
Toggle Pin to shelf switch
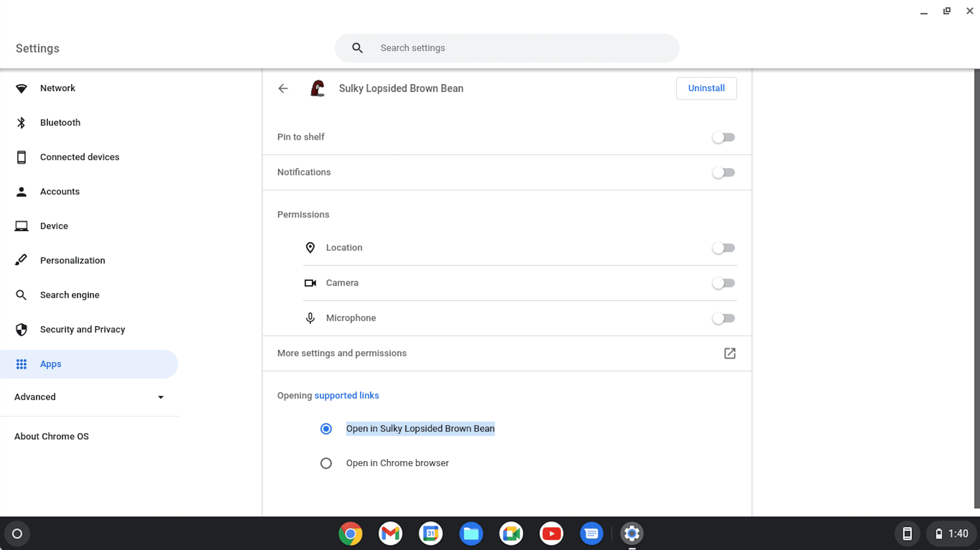click(723, 137)
